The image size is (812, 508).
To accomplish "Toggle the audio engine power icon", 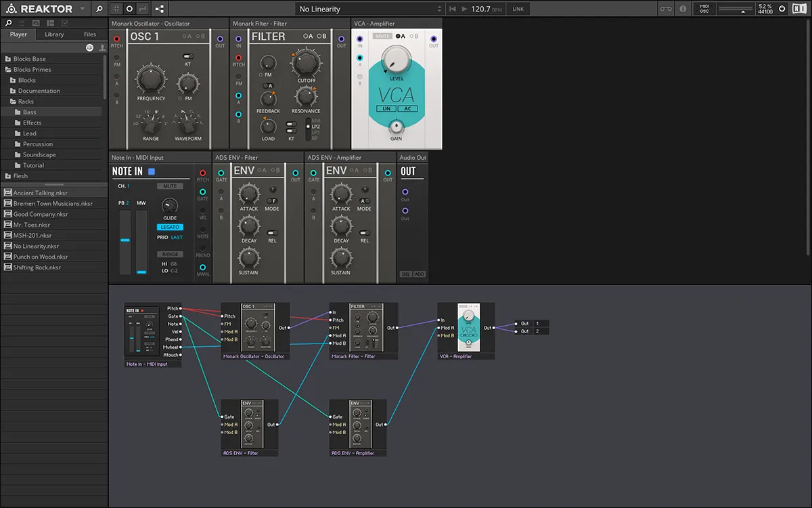I will (782, 9).
